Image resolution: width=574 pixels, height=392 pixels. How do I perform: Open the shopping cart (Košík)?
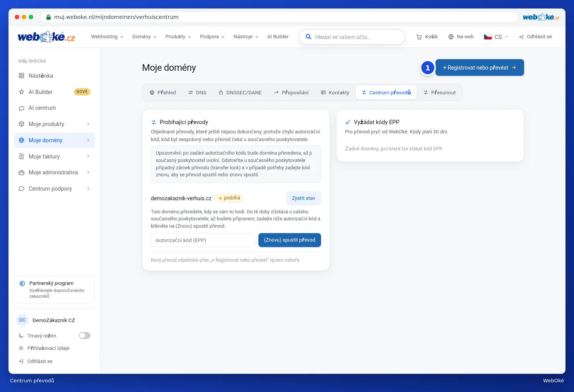[427, 37]
